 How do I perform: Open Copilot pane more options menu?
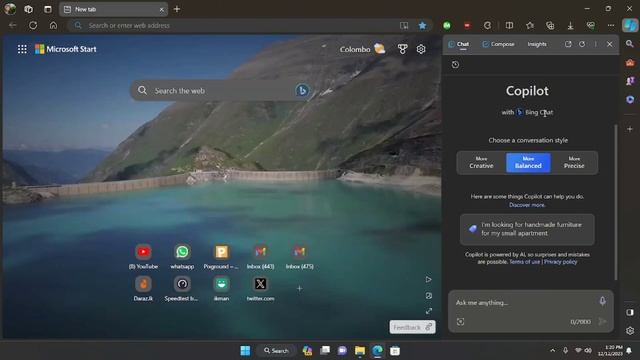596,44
